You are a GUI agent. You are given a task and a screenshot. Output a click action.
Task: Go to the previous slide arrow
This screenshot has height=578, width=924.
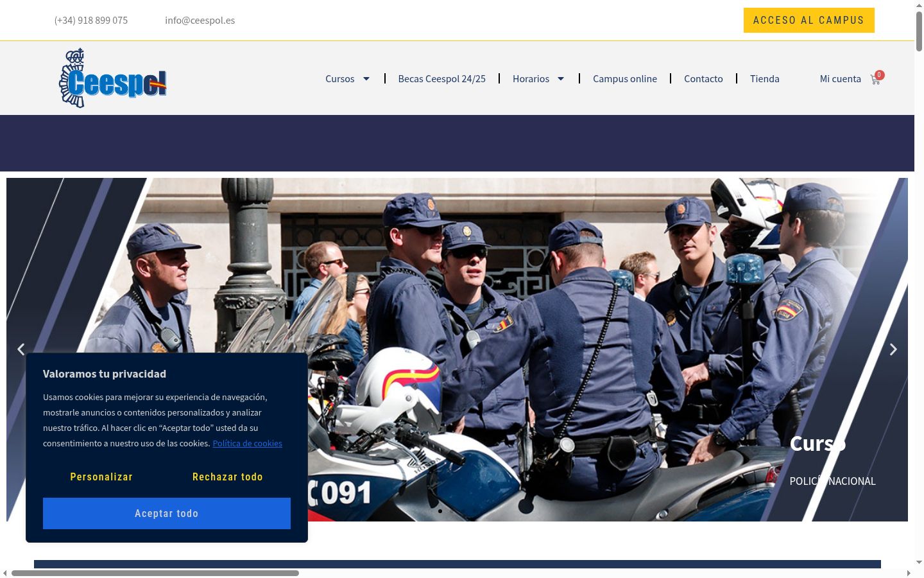coord(21,349)
